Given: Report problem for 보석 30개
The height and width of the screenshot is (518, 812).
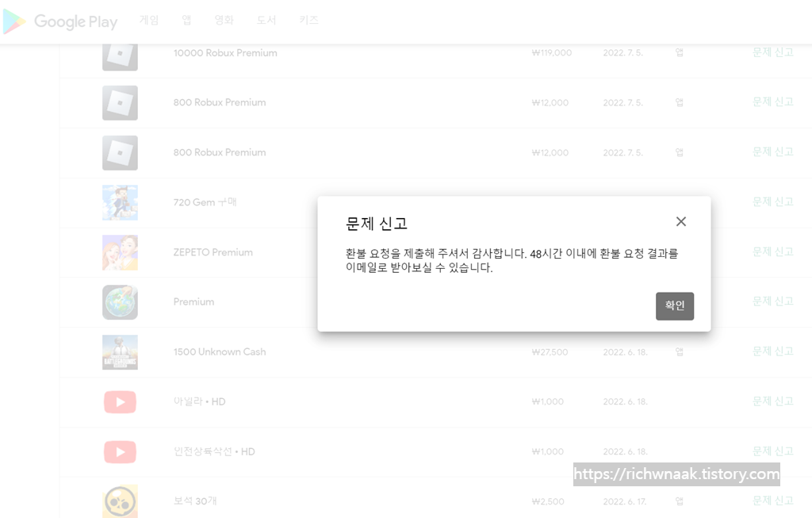Looking at the screenshot, I should (772, 501).
